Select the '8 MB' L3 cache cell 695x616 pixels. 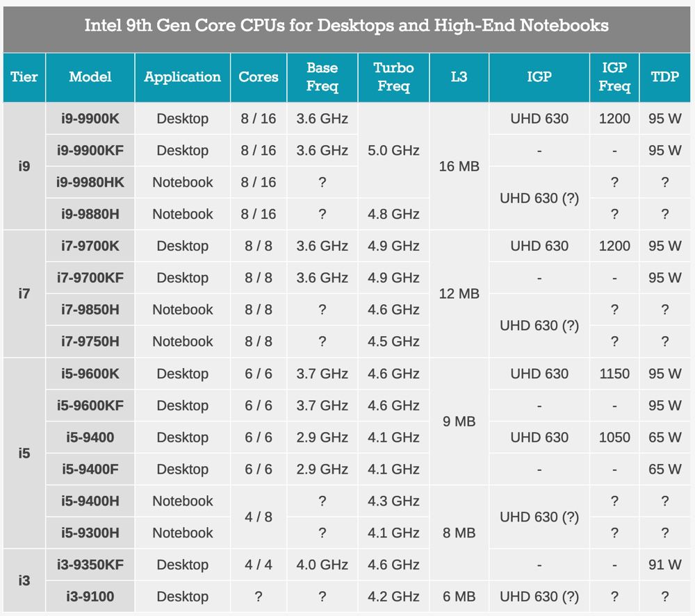pos(459,533)
